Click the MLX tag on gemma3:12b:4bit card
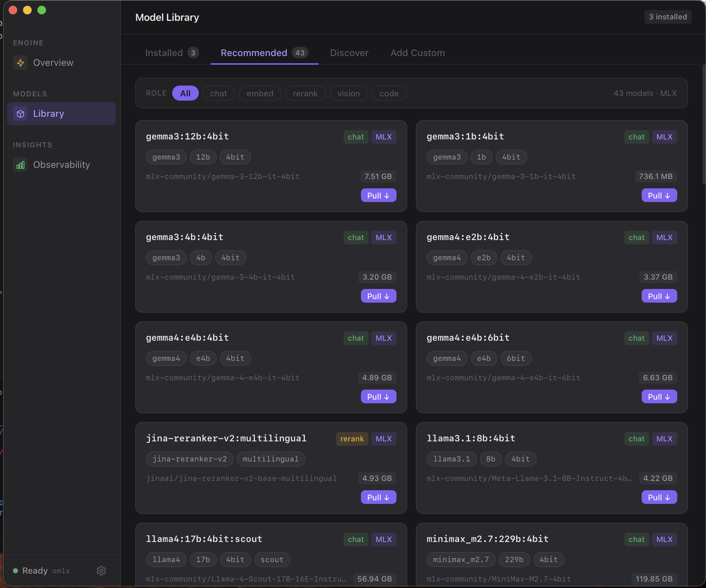 click(384, 137)
